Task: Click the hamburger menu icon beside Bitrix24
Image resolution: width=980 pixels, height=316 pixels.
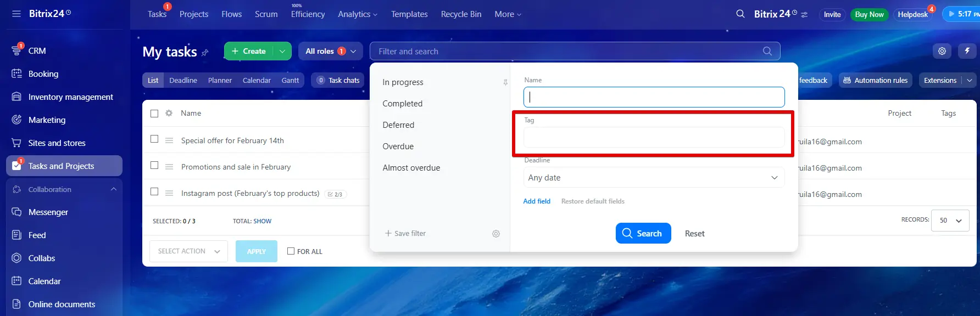Action: pyautogui.click(x=16, y=14)
